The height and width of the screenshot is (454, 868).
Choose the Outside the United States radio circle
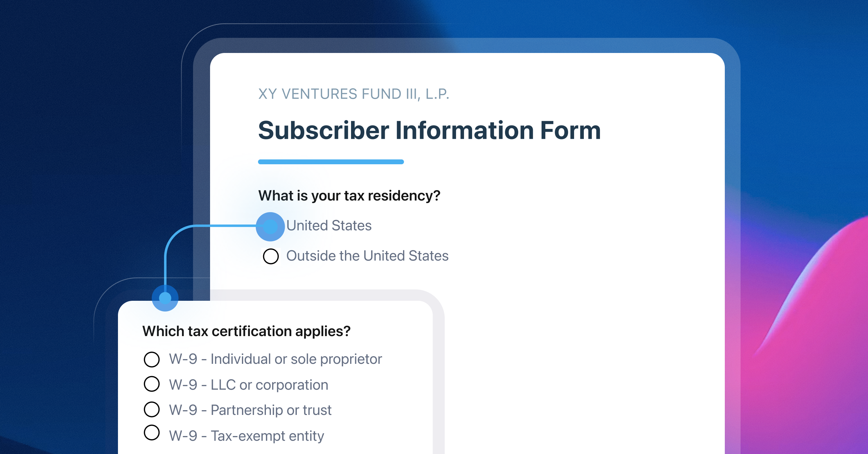271,256
